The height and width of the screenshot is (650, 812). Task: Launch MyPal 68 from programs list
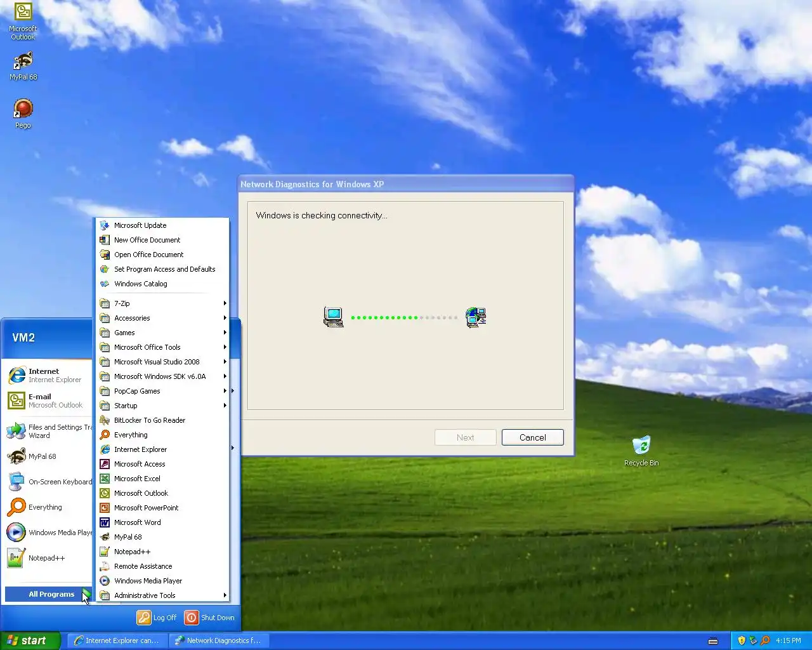point(162,537)
